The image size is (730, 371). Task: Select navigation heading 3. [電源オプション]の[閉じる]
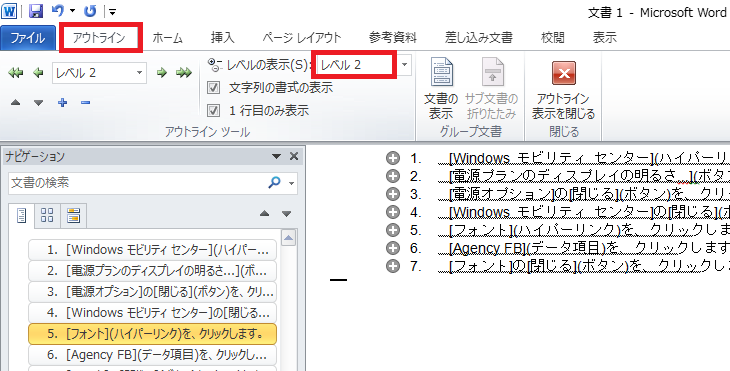pyautogui.click(x=152, y=292)
